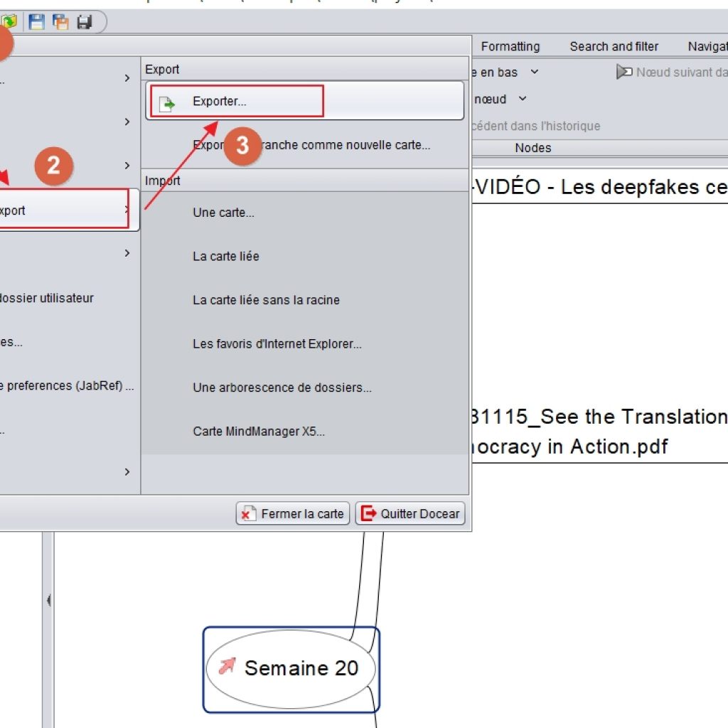Click the red-x page icon on Fermer la carte

tap(247, 513)
